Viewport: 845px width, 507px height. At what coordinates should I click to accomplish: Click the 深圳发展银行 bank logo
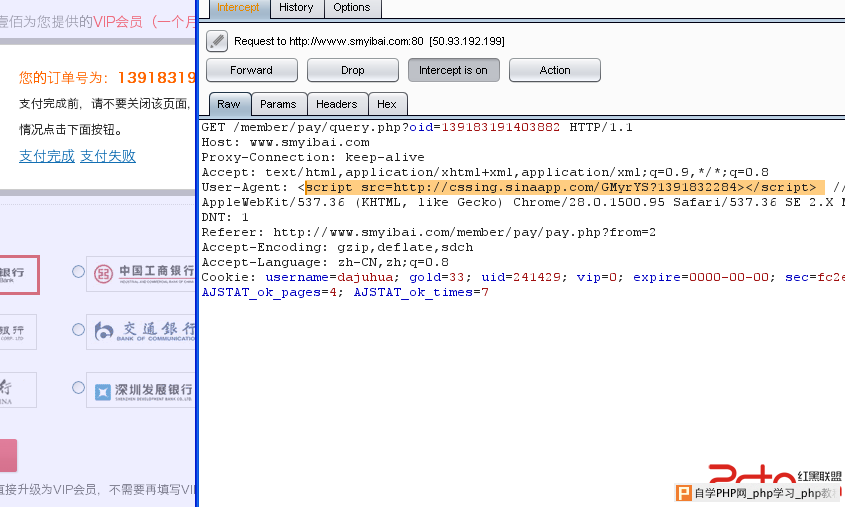click(x=141, y=390)
